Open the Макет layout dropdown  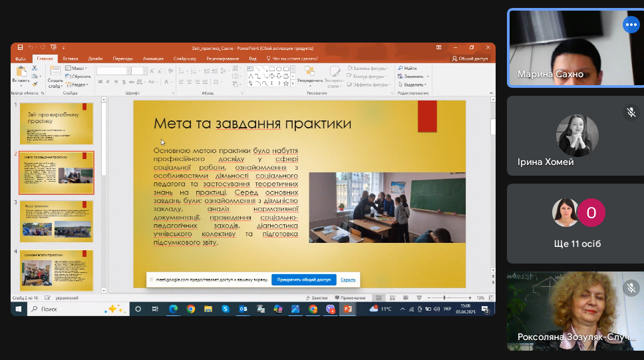point(77,69)
